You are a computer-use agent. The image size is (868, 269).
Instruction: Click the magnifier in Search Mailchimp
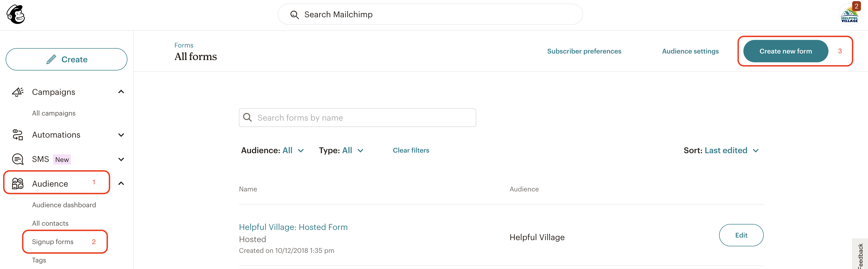[294, 14]
